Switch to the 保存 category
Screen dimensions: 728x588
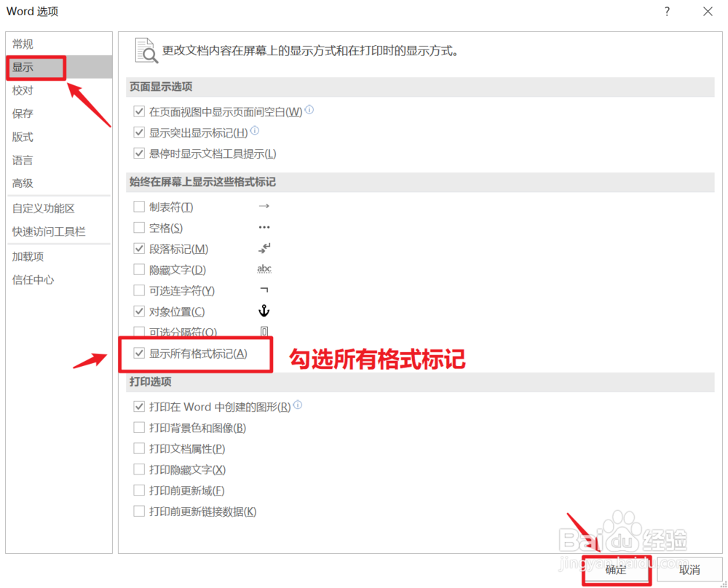[x=59, y=114]
